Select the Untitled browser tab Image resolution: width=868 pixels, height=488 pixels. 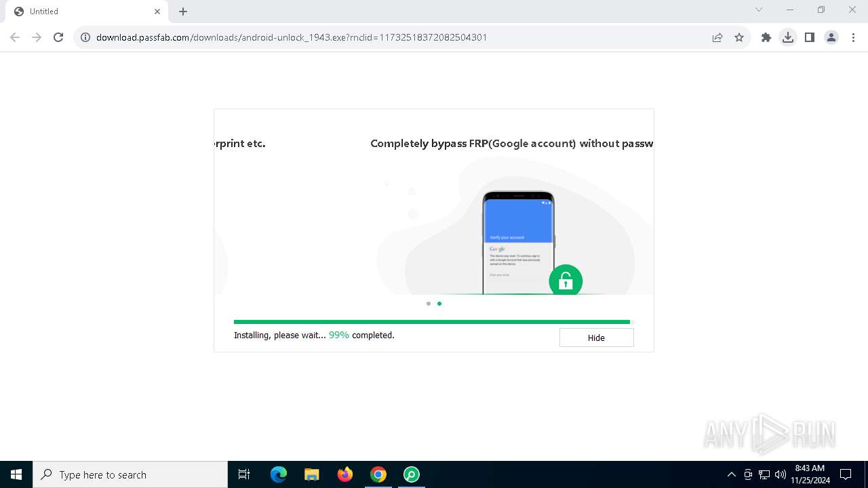pyautogui.click(x=86, y=12)
